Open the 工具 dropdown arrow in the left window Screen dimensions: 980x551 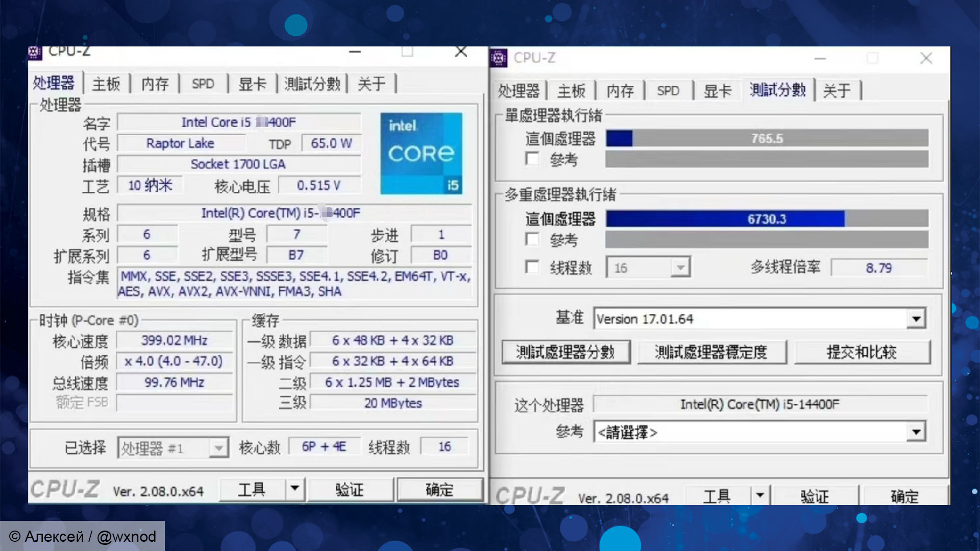click(295, 489)
